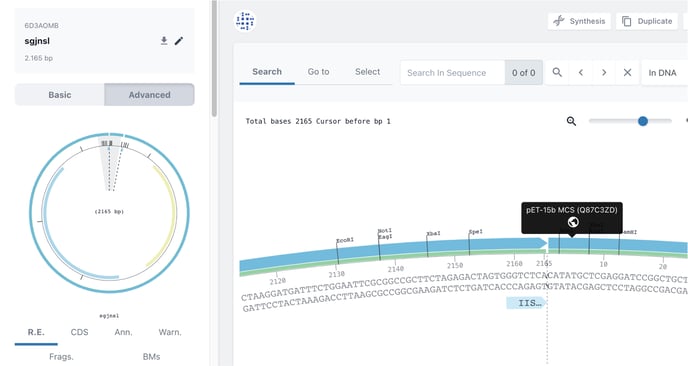Run the magnifier search button
This screenshot has height=366, width=688.
[557, 72]
